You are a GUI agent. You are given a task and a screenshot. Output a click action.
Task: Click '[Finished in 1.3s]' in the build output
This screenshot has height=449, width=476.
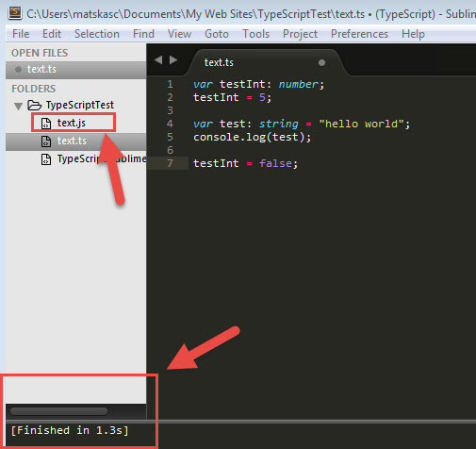pos(70,430)
